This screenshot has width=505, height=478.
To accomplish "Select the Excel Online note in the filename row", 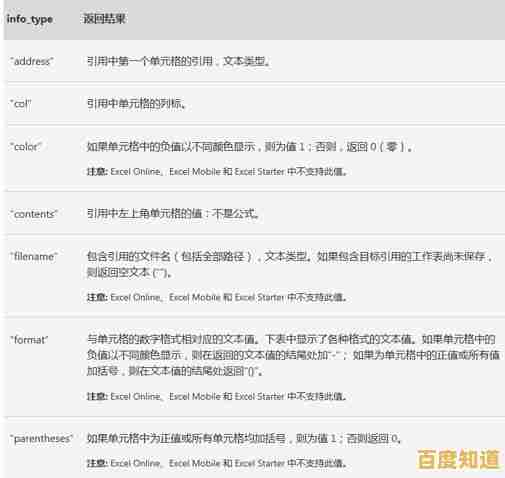I will click(x=217, y=297).
